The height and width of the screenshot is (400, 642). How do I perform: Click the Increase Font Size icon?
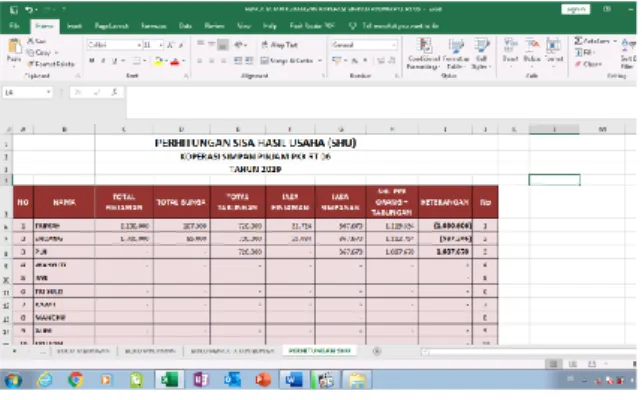point(170,45)
